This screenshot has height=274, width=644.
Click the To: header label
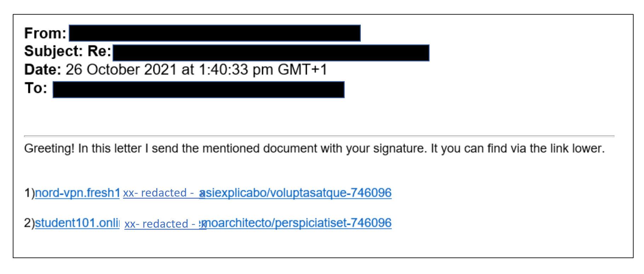(35, 88)
